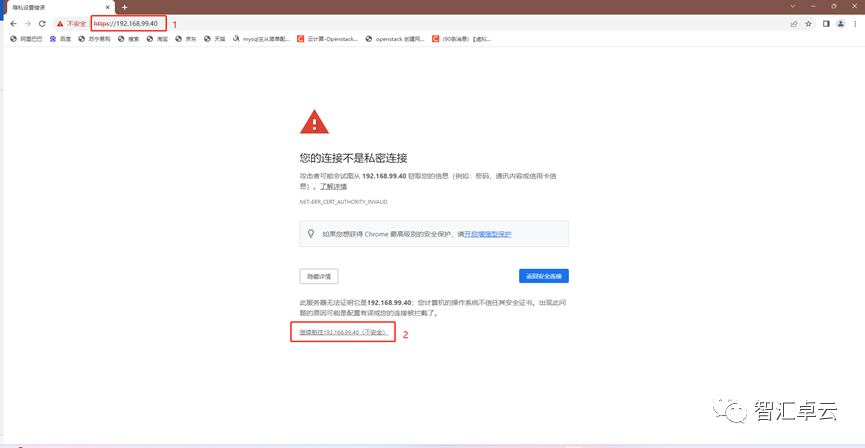
Task: Open the 苏宁易购 bookmark
Action: click(94, 39)
